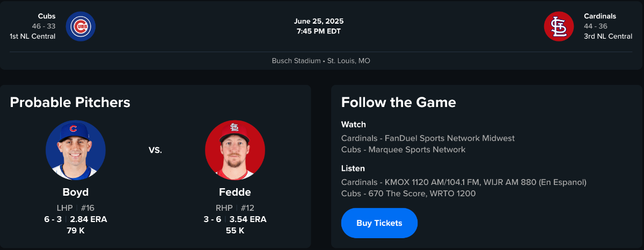Click the Cubs team logo
The height and width of the screenshot is (250, 644).
tap(81, 26)
